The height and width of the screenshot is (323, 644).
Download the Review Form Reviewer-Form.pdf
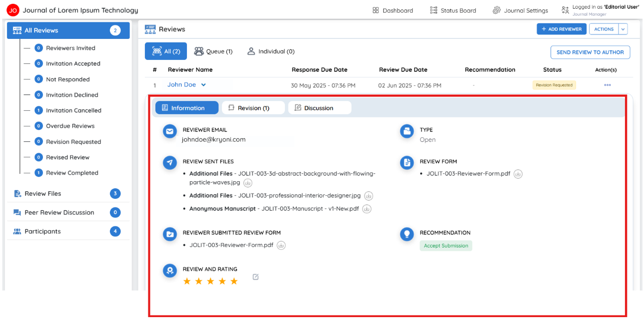[518, 174]
